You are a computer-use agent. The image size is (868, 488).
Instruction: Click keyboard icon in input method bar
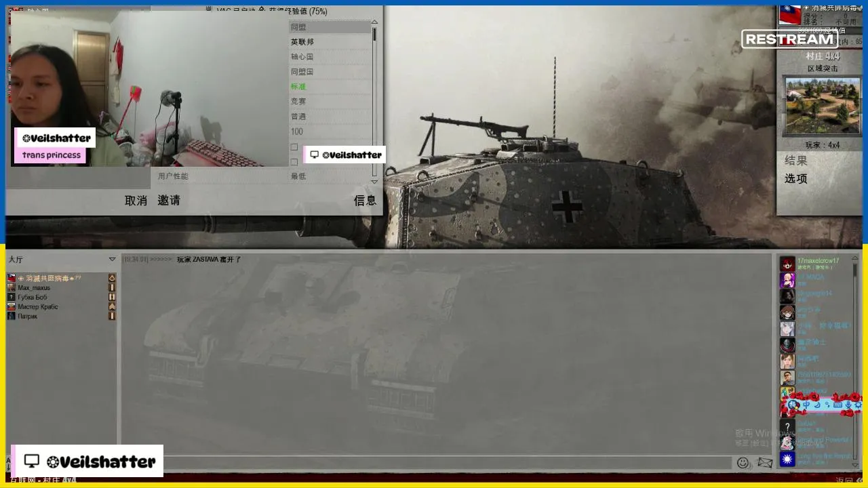tap(837, 405)
